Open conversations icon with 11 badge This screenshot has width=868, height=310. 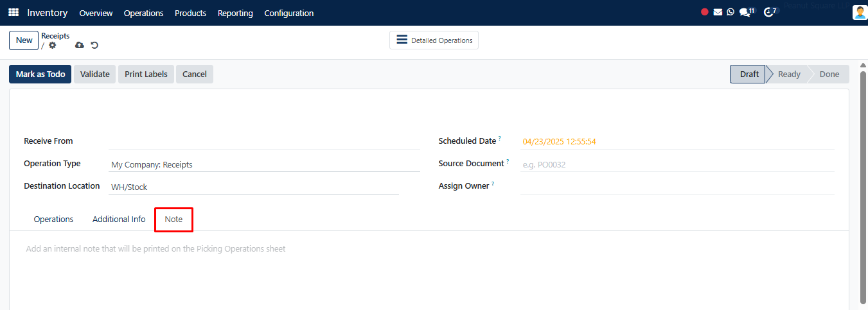(747, 12)
